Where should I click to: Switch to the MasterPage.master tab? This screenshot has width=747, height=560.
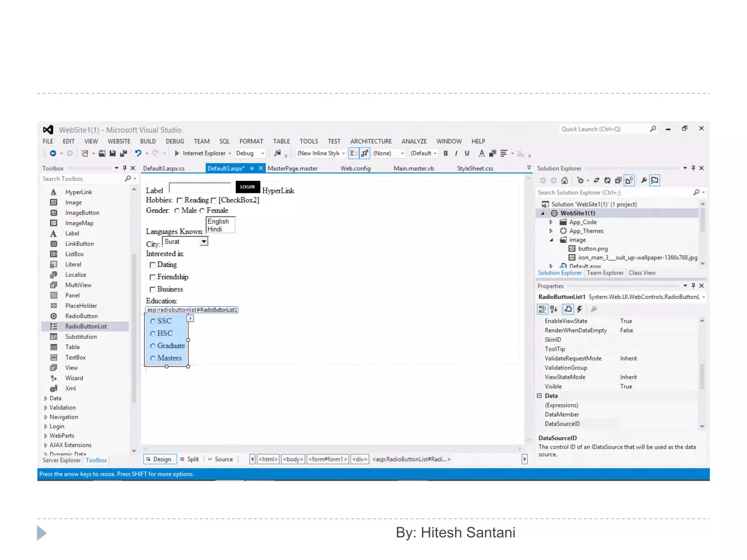point(292,168)
